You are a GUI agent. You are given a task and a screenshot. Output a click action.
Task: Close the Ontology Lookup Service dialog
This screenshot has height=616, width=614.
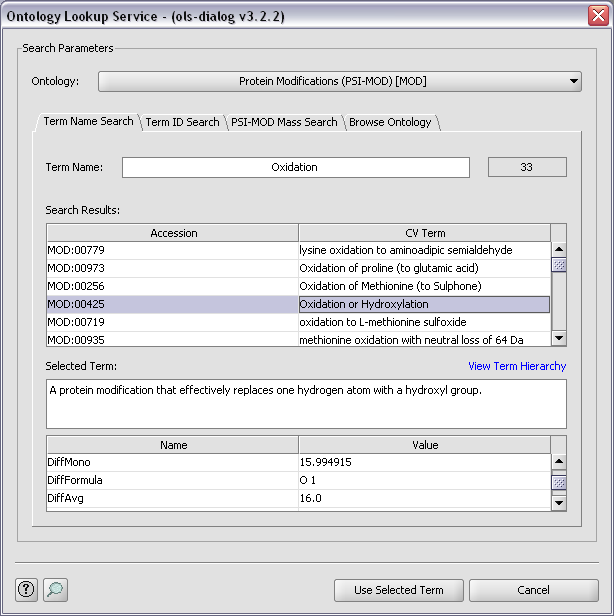[596, 16]
